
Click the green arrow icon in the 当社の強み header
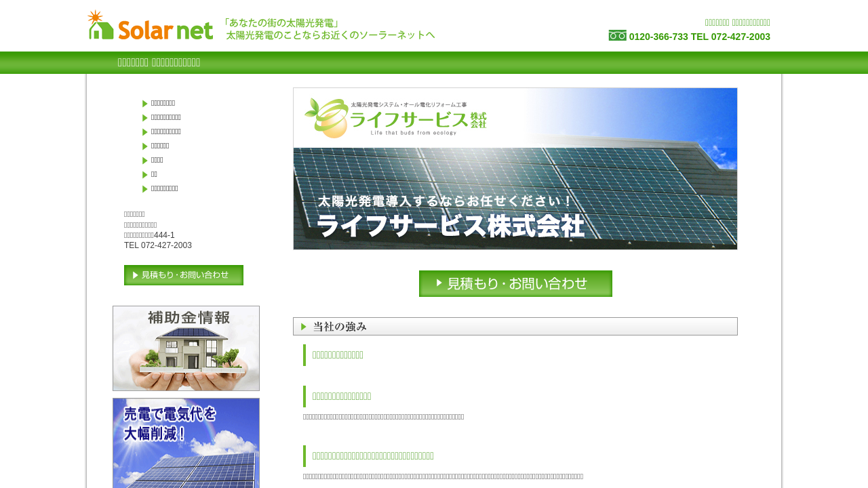304,327
